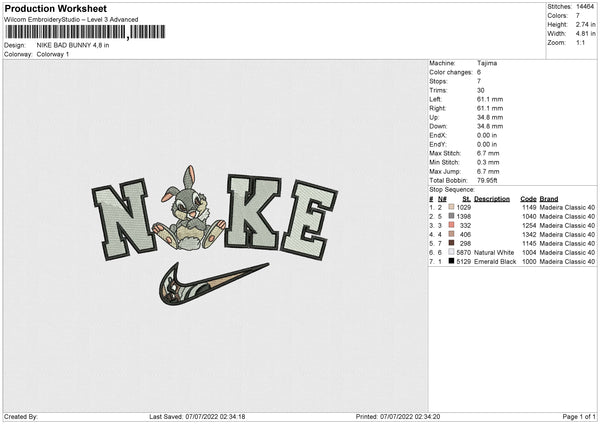Click Wilcom EmbroideryStudio subtitle text
This screenshot has width=600, height=424.
[x=71, y=20]
